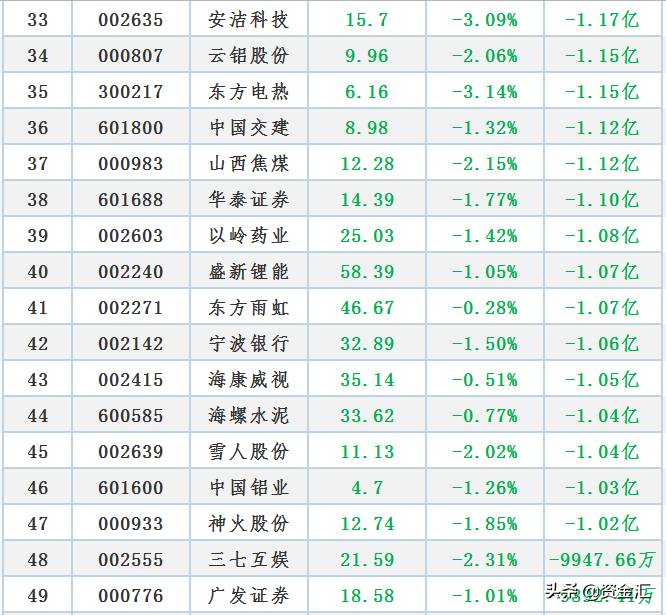Select stock code 601600
The width and height of the screenshot is (666, 615).
coord(131,488)
